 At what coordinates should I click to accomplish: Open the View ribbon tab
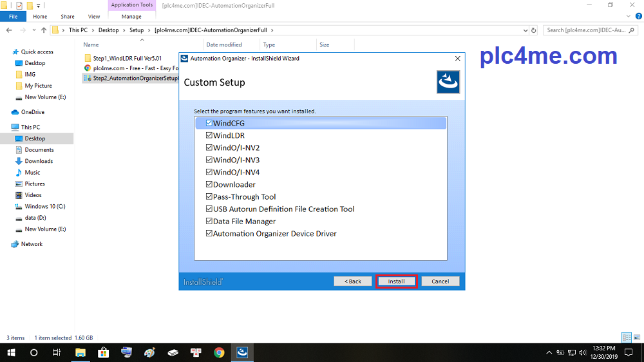tap(93, 16)
